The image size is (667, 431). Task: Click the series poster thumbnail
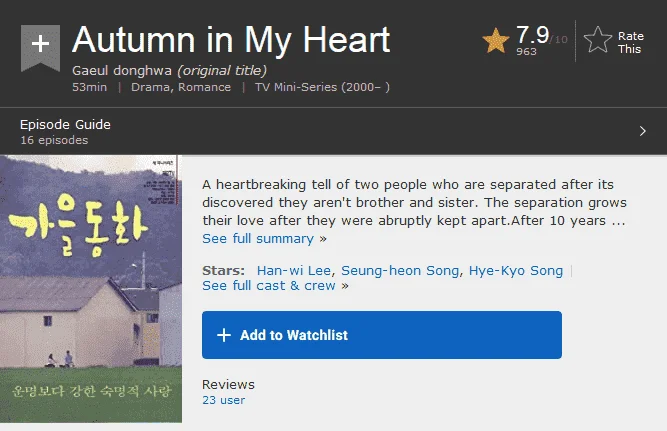[91, 289]
